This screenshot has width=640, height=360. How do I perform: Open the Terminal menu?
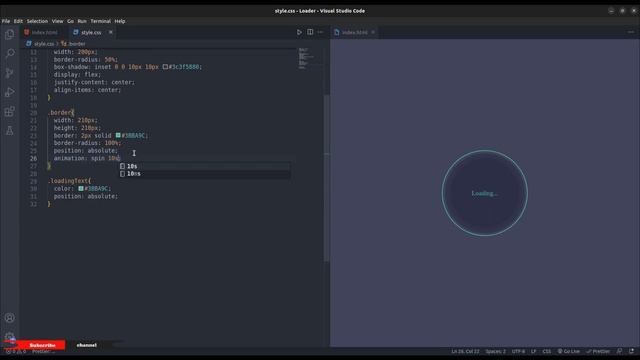tap(100, 21)
